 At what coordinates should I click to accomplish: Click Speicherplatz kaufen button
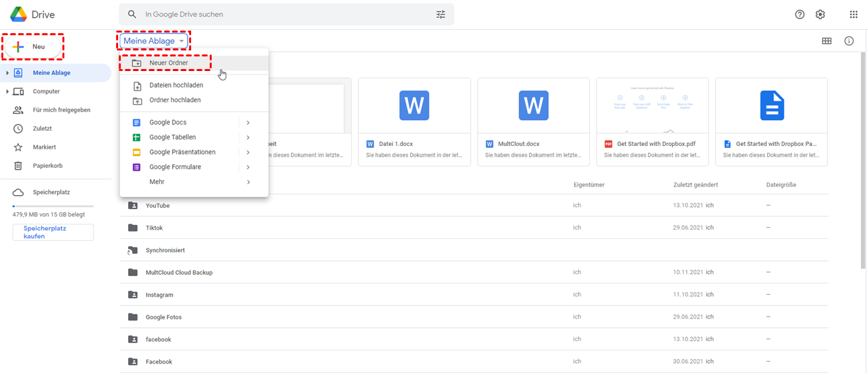tap(53, 232)
